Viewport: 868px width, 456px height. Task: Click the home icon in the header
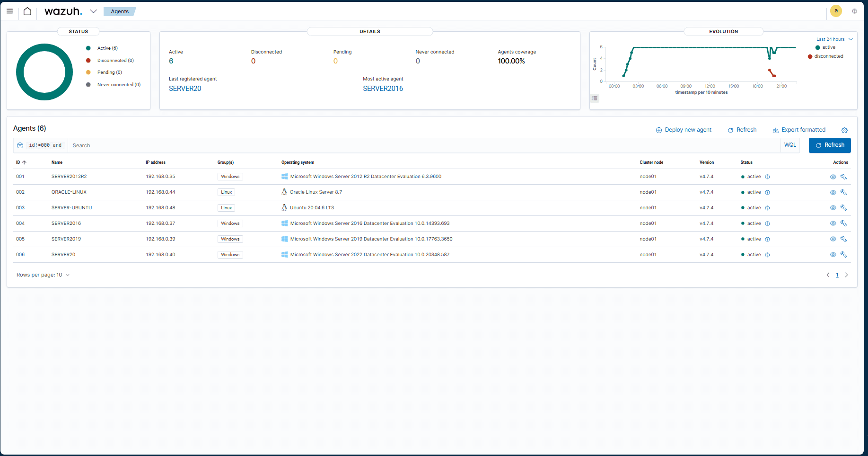pos(27,11)
